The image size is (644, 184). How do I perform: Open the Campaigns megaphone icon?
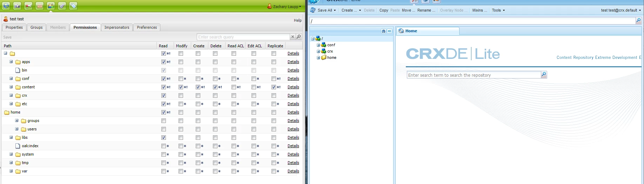[28, 6]
